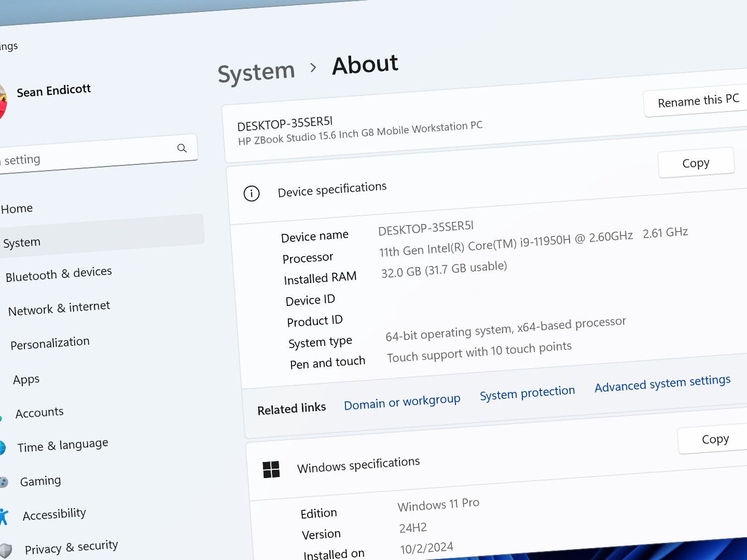Open Personalization settings

pos(50,343)
